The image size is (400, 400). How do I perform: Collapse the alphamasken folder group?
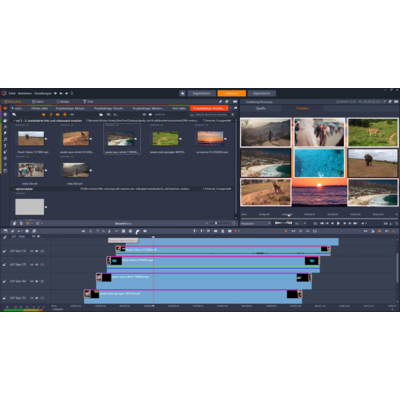click(14, 189)
